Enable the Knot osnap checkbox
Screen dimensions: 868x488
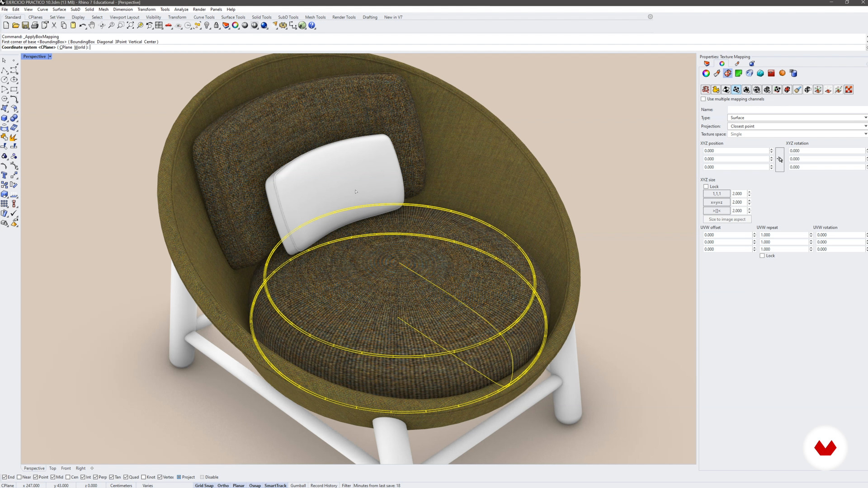pos(143,477)
